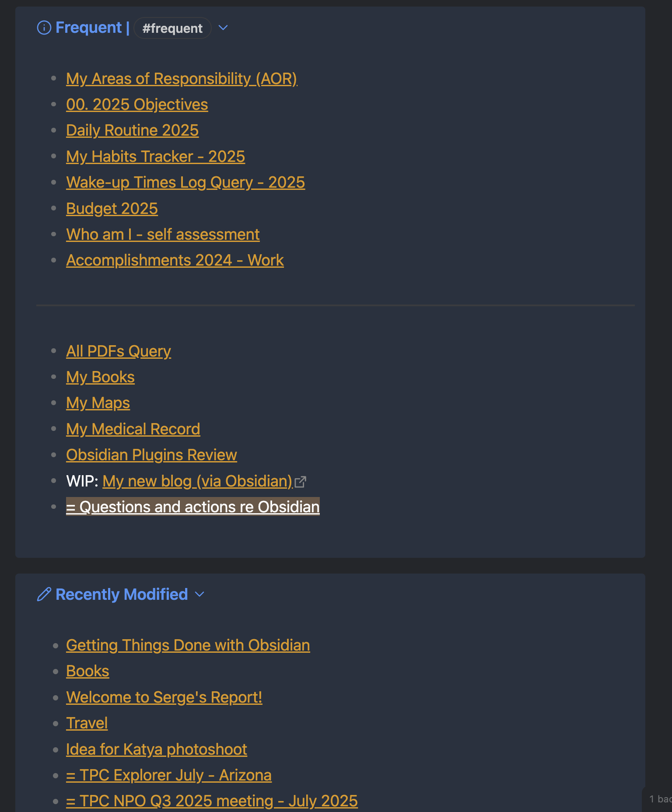Screen dimensions: 672x812
Task: Open My Areas of Responsibility (AOR) note
Action: [x=181, y=78]
